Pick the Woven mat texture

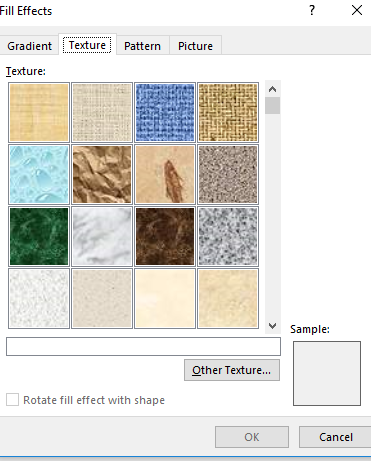coord(228,112)
